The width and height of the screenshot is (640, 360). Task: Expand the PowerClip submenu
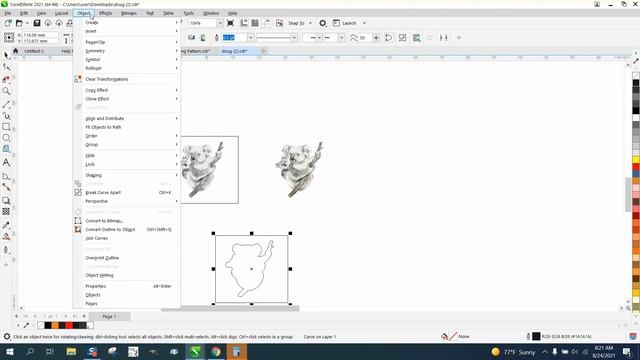127,42
